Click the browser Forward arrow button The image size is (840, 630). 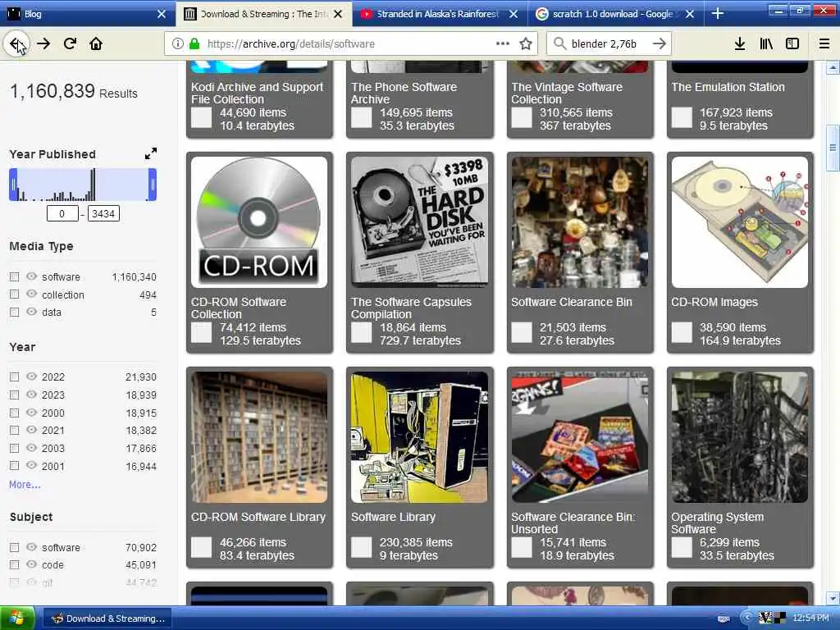[43, 44]
